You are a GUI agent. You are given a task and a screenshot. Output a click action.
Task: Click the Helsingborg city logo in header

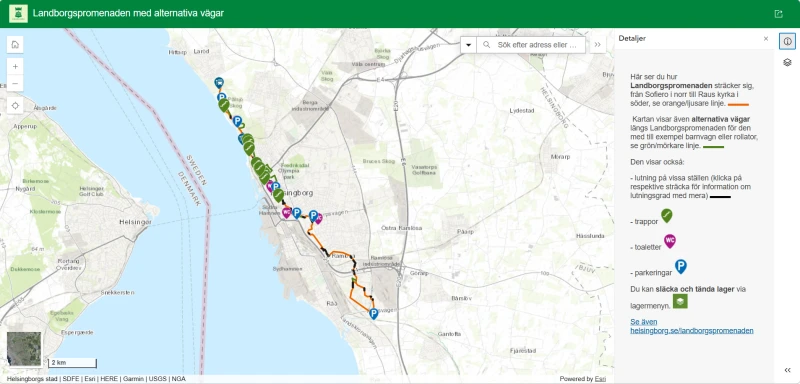tap(18, 14)
